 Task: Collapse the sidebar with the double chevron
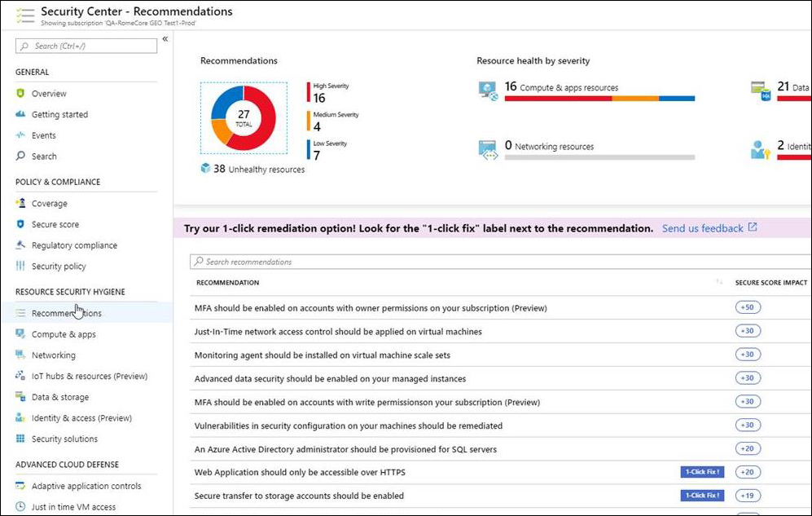(165, 39)
